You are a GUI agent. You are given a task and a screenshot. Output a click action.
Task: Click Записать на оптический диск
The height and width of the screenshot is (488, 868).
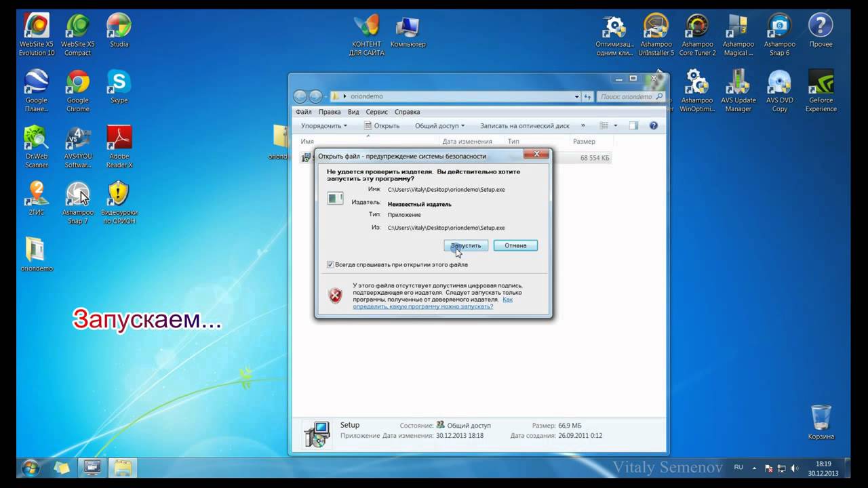coord(525,125)
